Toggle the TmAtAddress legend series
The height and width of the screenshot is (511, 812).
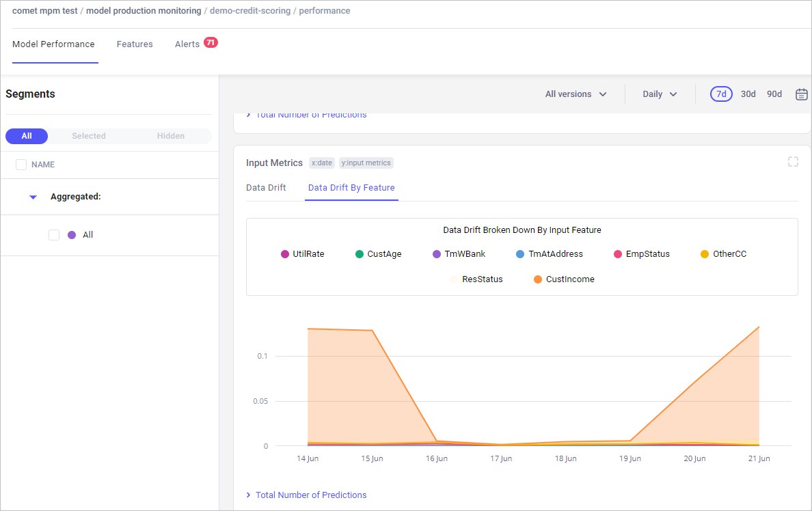[550, 253]
